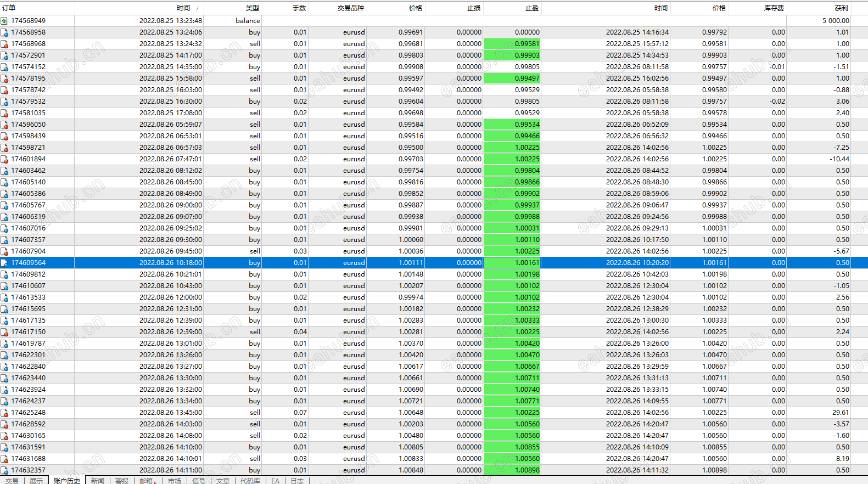Sort by the 订单 column header

[37, 8]
